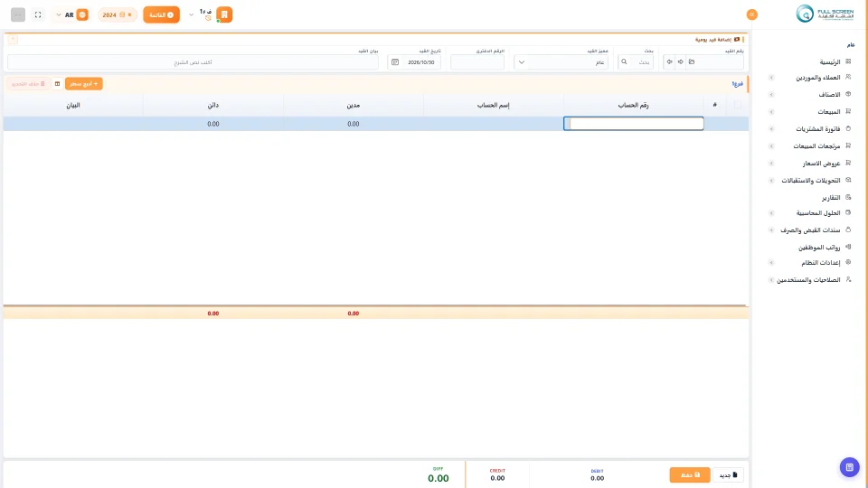Collapse the entry header panel chevron

click(x=13, y=39)
